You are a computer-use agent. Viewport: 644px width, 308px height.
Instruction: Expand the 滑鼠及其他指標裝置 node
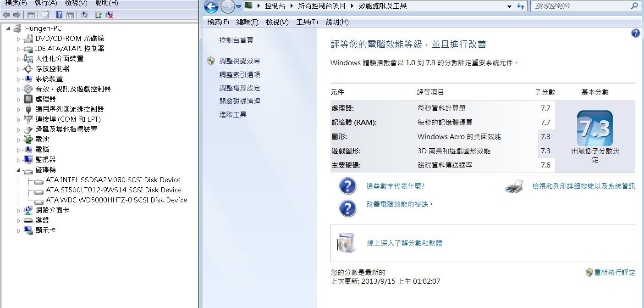coord(19,129)
